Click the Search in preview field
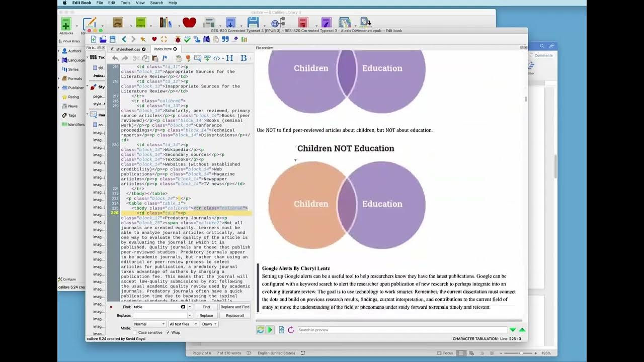 (402, 330)
